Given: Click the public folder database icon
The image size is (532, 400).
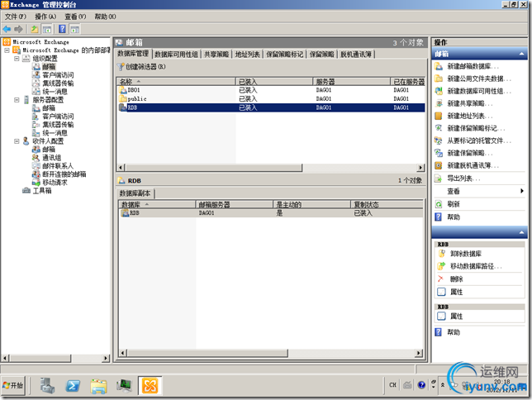Looking at the screenshot, I should (x=123, y=99).
